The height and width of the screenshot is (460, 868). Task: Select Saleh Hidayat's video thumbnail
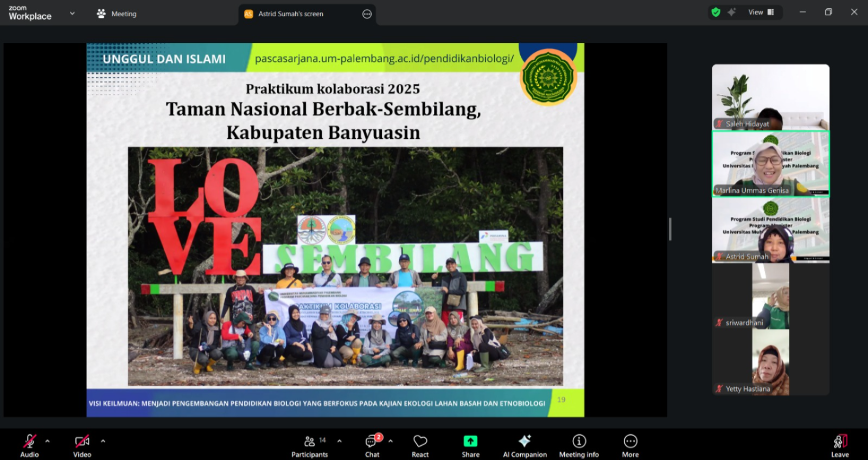[x=770, y=97]
